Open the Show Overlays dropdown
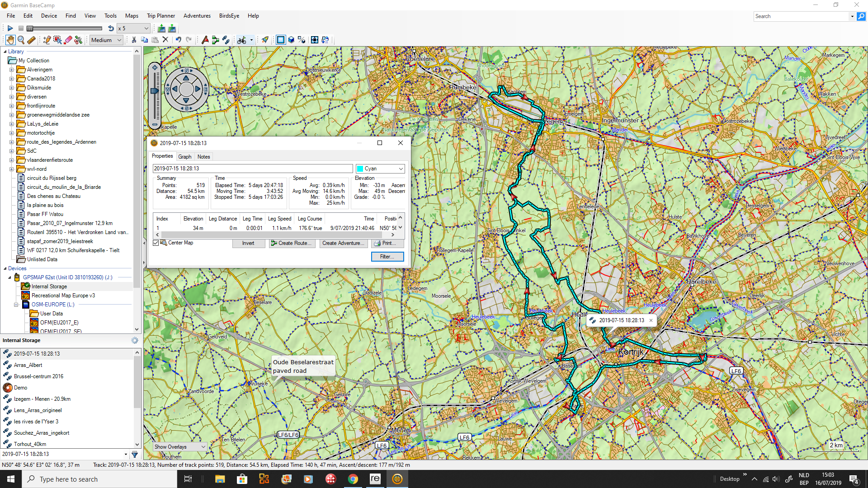 pyautogui.click(x=180, y=447)
